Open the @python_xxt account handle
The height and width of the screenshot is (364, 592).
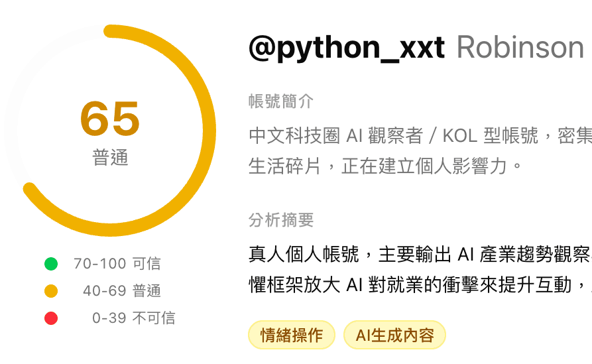[x=347, y=47]
